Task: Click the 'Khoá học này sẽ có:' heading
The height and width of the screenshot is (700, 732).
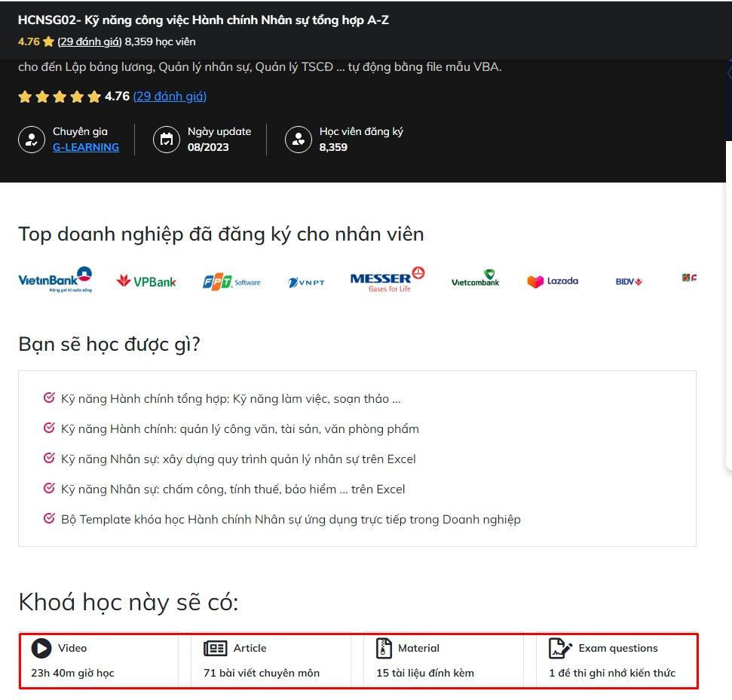Action: pyautogui.click(x=128, y=602)
